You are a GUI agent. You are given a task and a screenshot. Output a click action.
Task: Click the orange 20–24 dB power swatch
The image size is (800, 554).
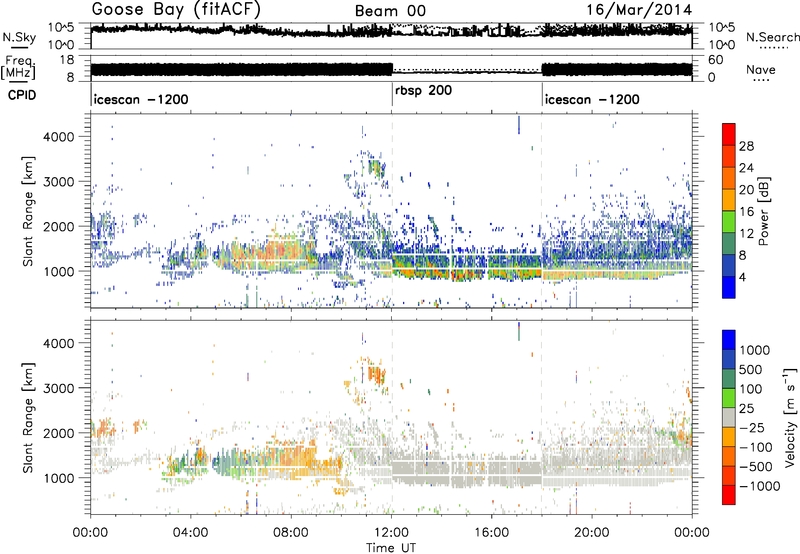[729, 179]
